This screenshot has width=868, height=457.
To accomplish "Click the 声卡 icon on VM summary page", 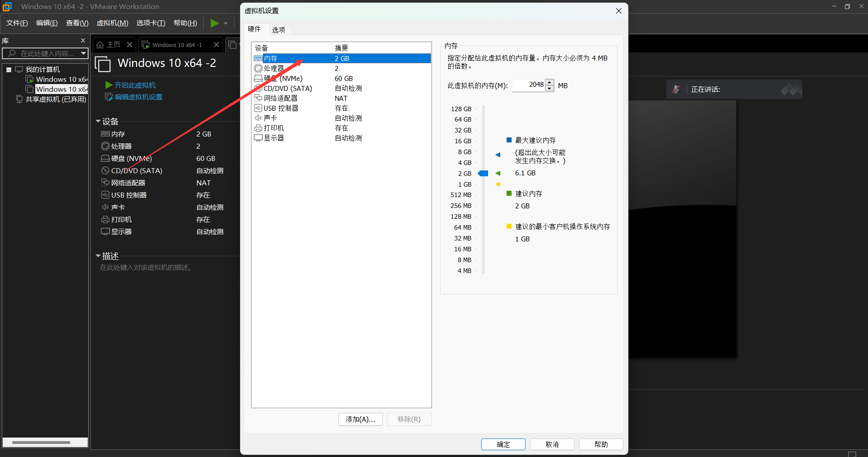I will (105, 207).
